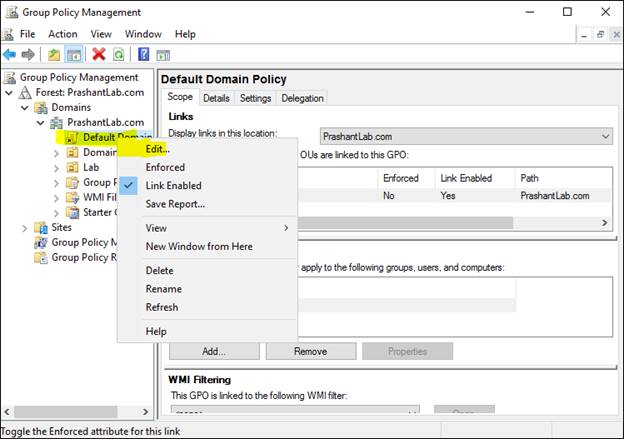Click the Up one level folder icon
624x439 pixels.
tap(52, 54)
